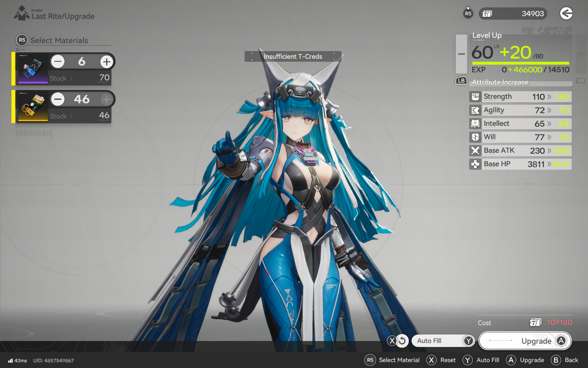Click the Stock 70 readout
Viewport: 588px width, 368px height.
tap(80, 78)
